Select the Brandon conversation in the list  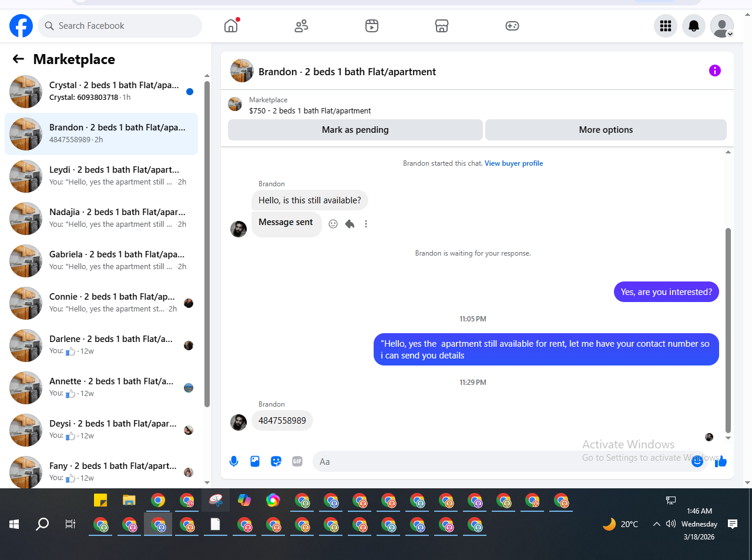(102, 134)
